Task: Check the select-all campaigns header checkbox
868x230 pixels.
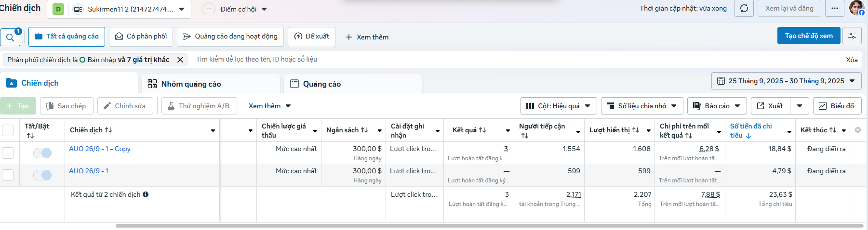Action: [x=8, y=130]
